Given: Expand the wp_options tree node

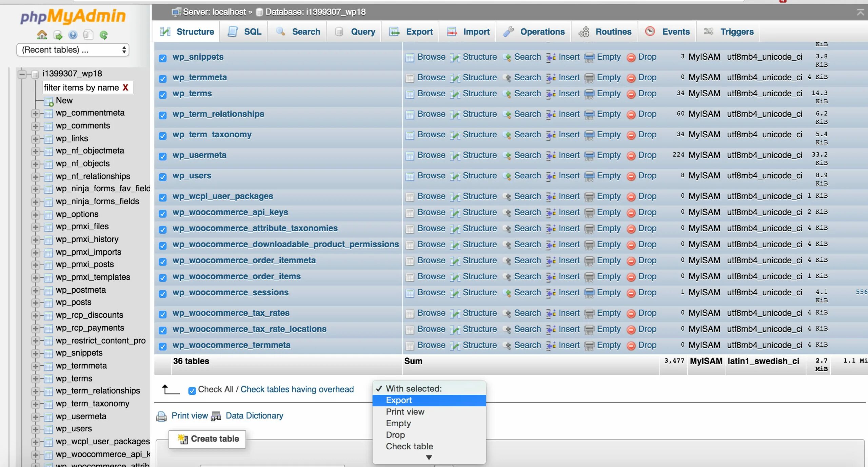Looking at the screenshot, I should click(x=35, y=215).
